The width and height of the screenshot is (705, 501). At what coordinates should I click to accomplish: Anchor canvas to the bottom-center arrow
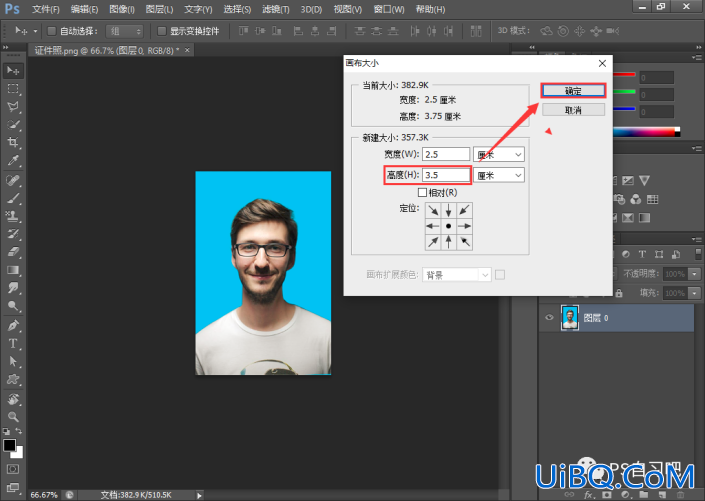pyautogui.click(x=449, y=242)
